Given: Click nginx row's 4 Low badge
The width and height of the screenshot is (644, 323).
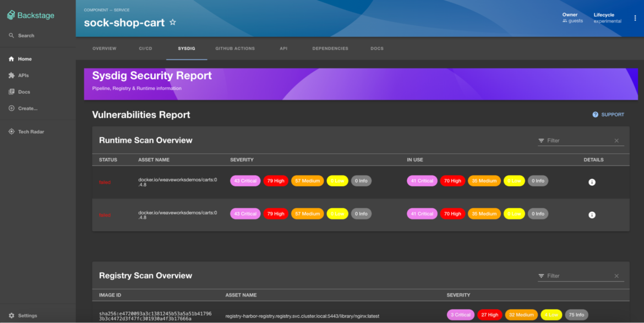Looking at the screenshot, I should click(551, 315).
